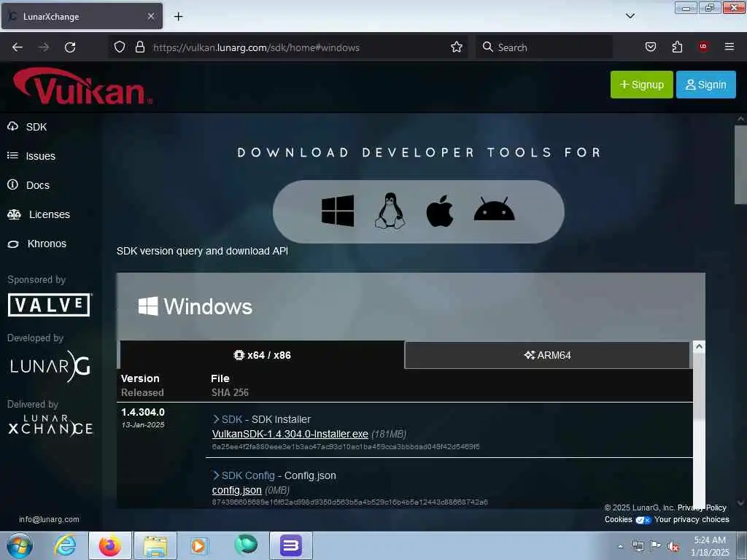747x560 pixels.
Task: Open the Privacy Policy link
Action: coord(702,507)
